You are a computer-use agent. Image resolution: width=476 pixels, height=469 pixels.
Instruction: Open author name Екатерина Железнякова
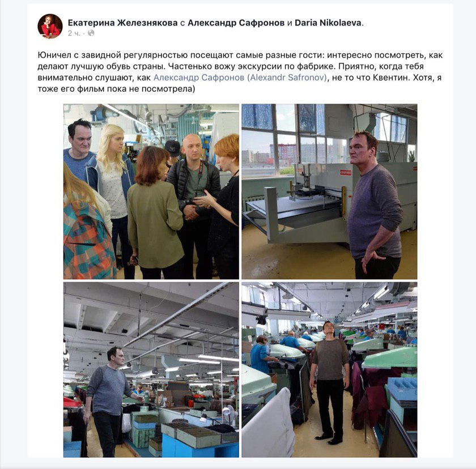pos(122,23)
